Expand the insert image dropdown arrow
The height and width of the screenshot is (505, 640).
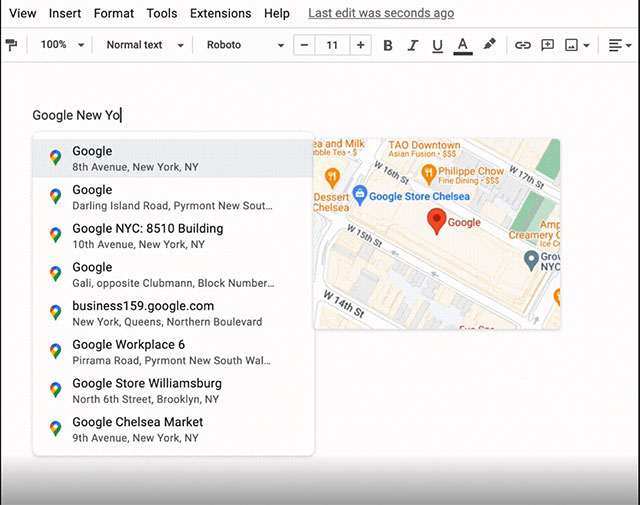pos(587,45)
